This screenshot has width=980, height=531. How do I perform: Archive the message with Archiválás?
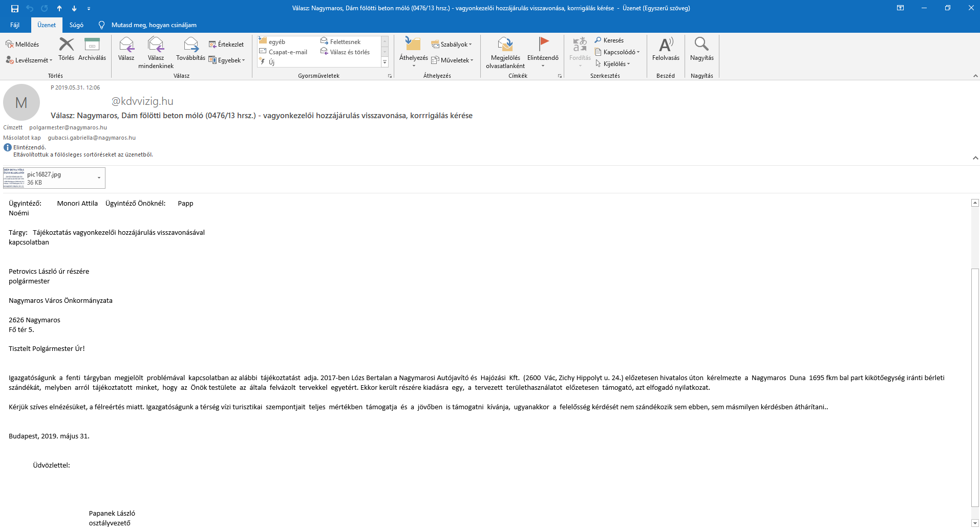(92, 46)
